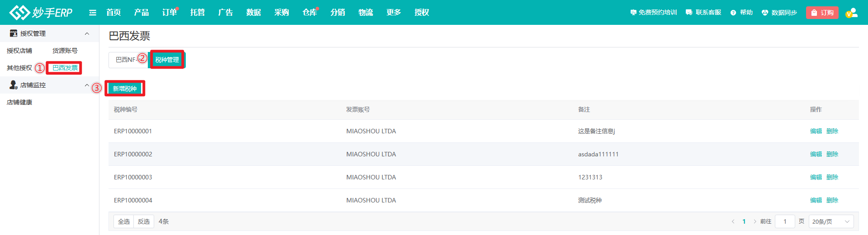Screen dimensions: 868x235
Task: Delete tax type ERP10000002
Action: click(832, 154)
